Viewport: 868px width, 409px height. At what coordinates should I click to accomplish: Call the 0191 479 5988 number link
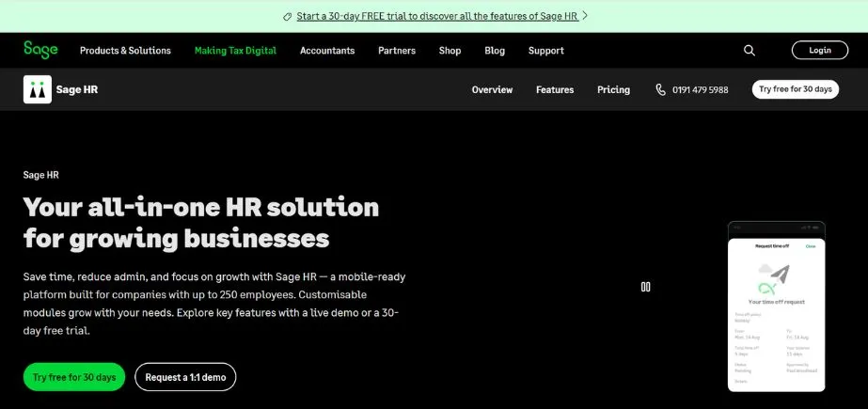click(x=701, y=89)
